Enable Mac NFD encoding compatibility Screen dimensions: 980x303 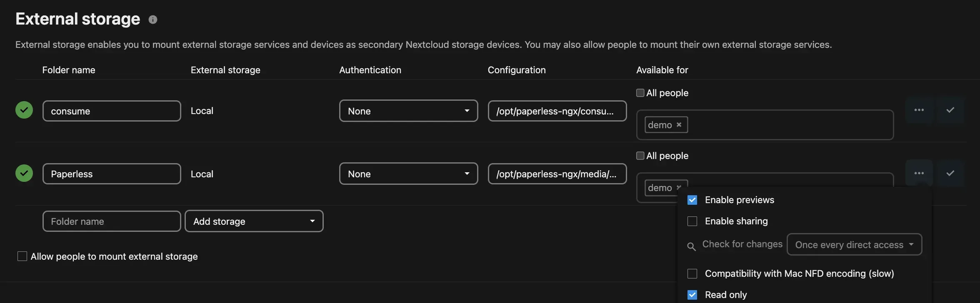tap(692, 274)
